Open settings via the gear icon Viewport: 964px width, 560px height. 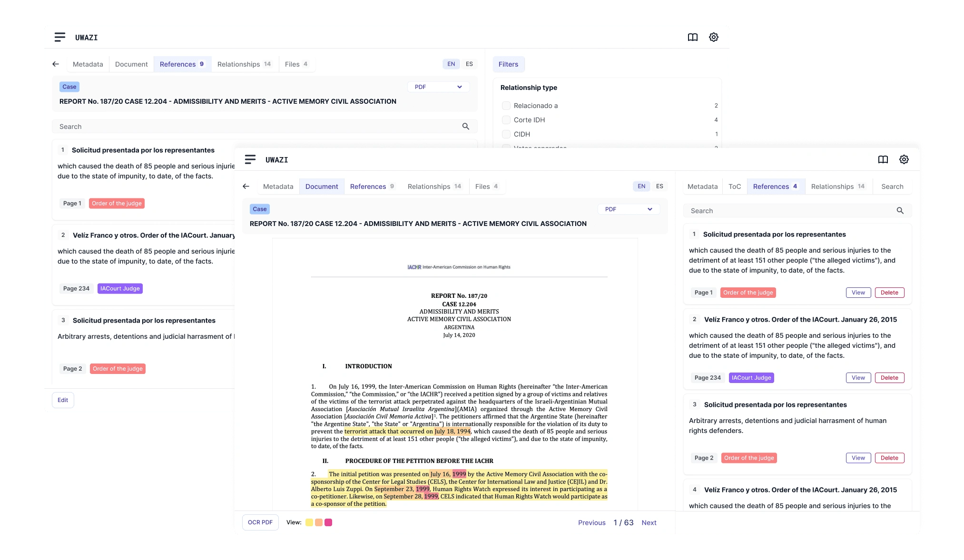(x=713, y=37)
